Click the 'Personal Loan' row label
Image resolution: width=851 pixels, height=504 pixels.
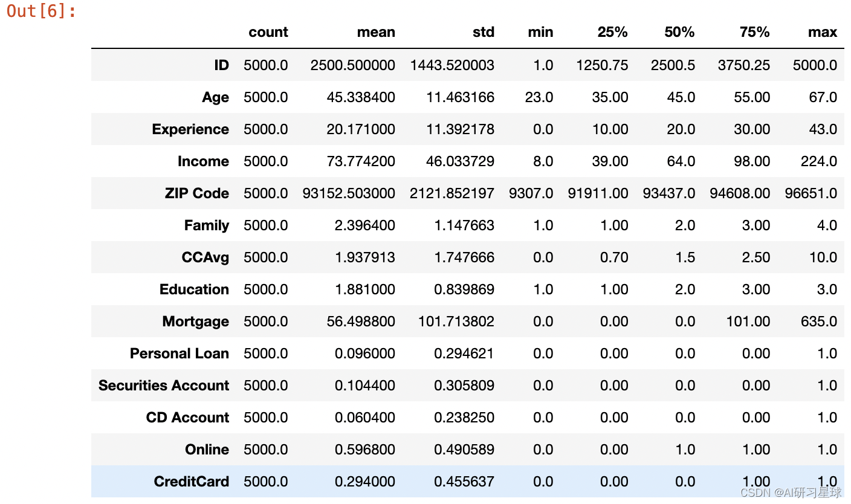pyautogui.click(x=180, y=354)
